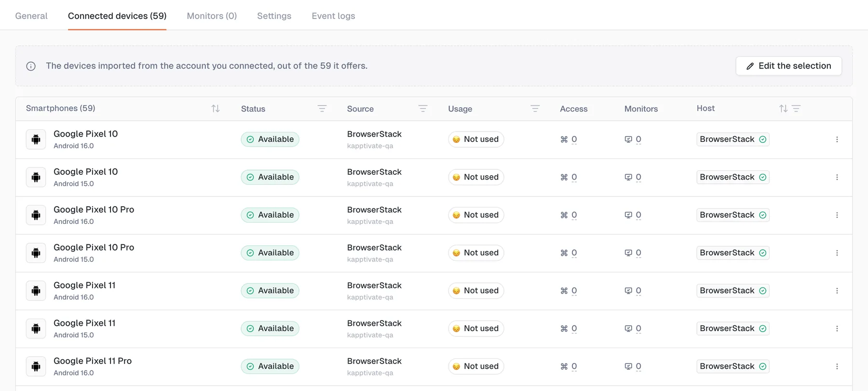Click Android icon of Google Pixel 11 Android 15.0
This screenshot has width=868, height=391.
coord(36,329)
